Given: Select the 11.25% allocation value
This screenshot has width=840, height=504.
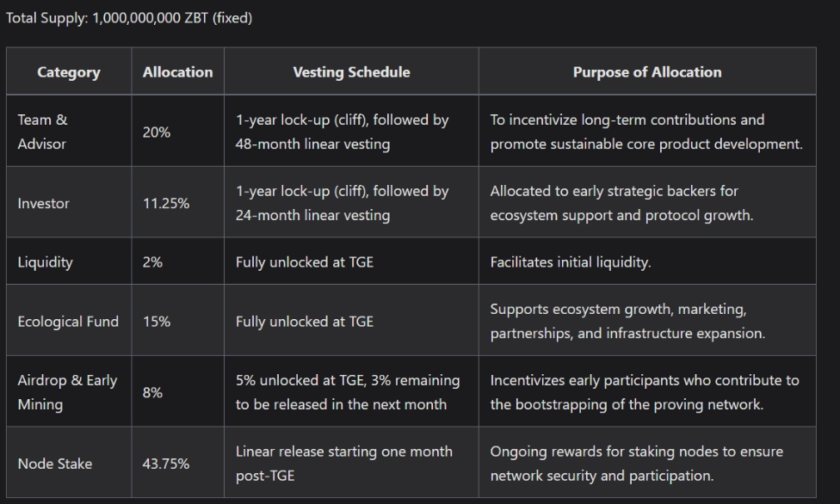Looking at the screenshot, I should coord(166,203).
